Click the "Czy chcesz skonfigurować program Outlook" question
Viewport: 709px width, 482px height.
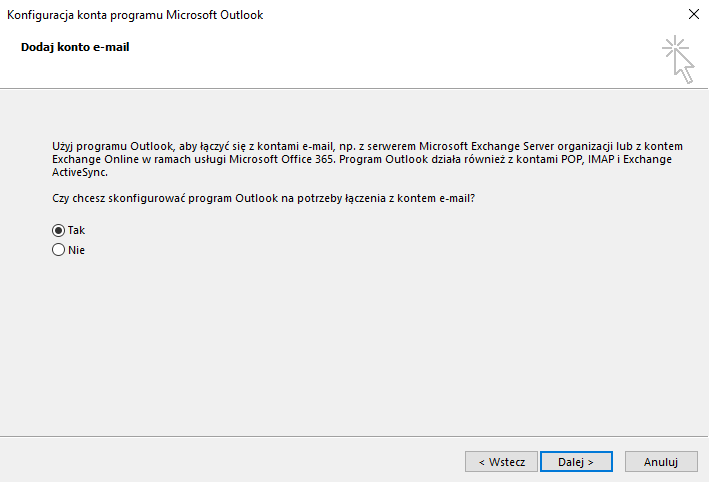pyautogui.click(x=262, y=199)
